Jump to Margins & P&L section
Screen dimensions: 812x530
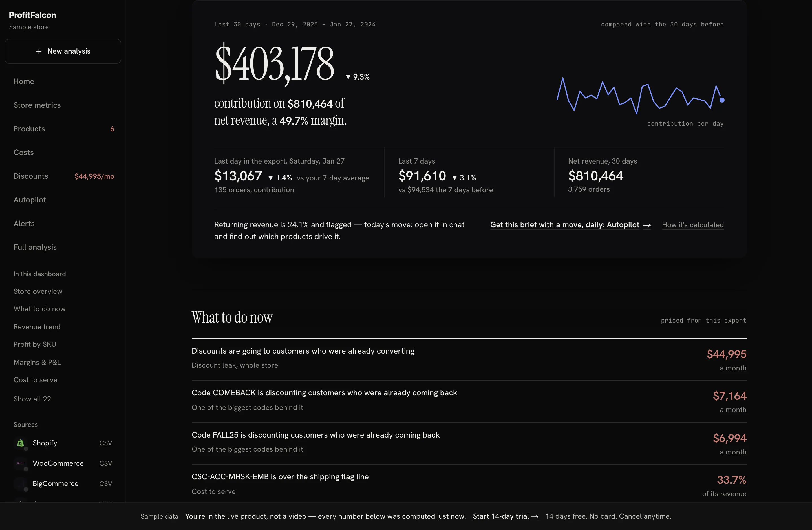click(x=37, y=362)
